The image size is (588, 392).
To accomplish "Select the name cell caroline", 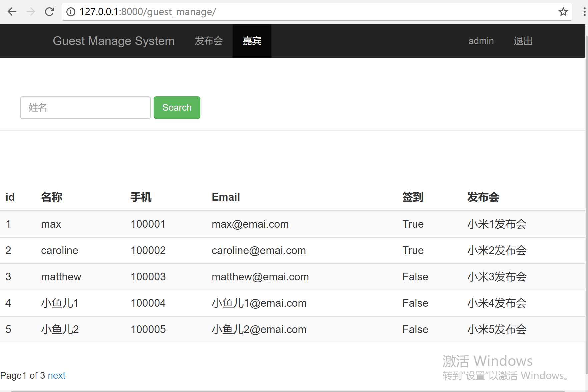I will [x=60, y=250].
